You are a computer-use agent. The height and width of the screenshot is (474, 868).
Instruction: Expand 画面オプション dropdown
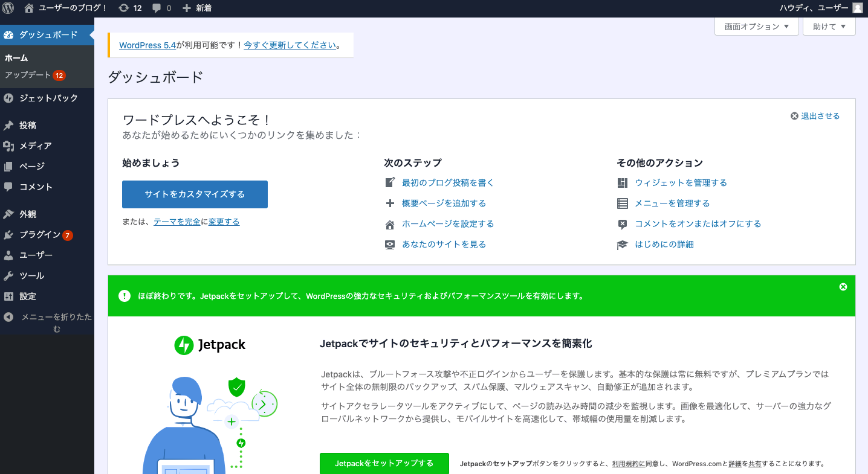(x=757, y=27)
